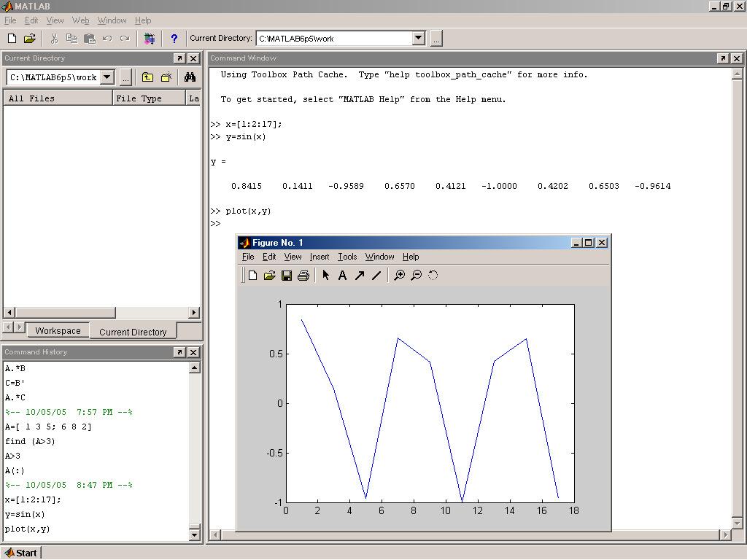Select 'C=B'' in Command History

(x=15, y=383)
